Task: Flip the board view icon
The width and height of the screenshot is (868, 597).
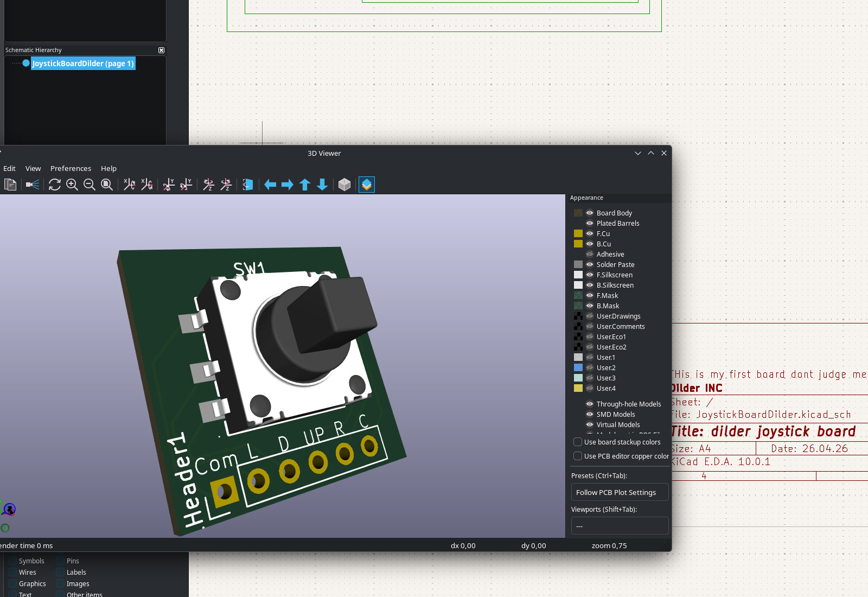Action: [248, 185]
